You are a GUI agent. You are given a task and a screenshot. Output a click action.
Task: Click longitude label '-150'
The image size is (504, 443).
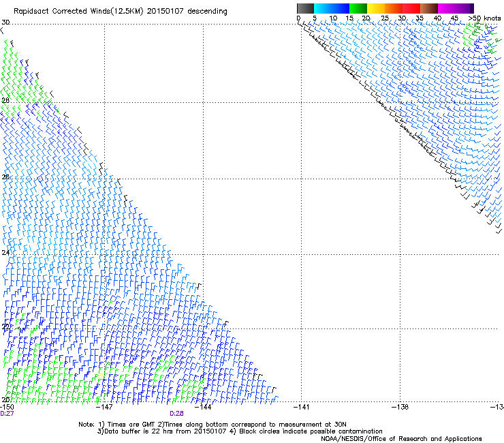pos(7,407)
